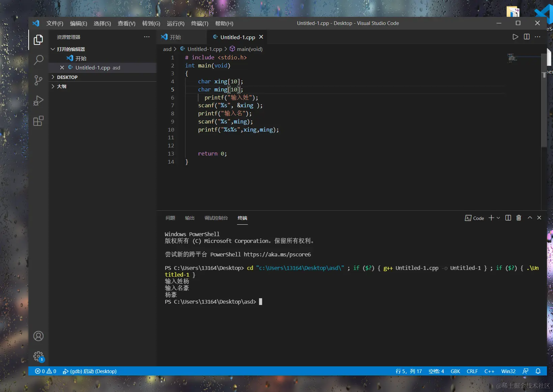The image size is (553, 392).
Task: Change indentation setting 空格: 4
Action: click(436, 371)
